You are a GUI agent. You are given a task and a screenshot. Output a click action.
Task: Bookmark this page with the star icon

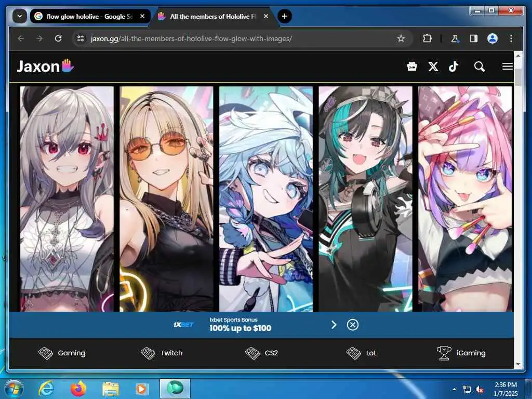point(401,38)
